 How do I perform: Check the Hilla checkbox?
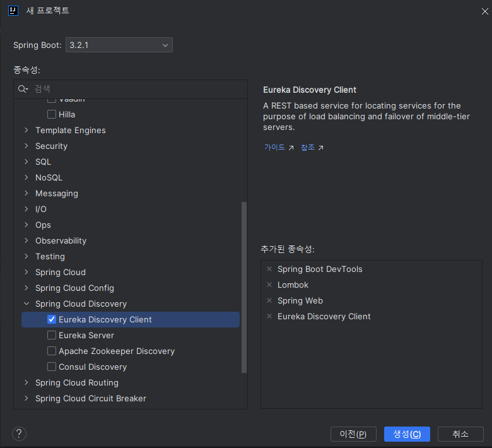[x=52, y=114]
